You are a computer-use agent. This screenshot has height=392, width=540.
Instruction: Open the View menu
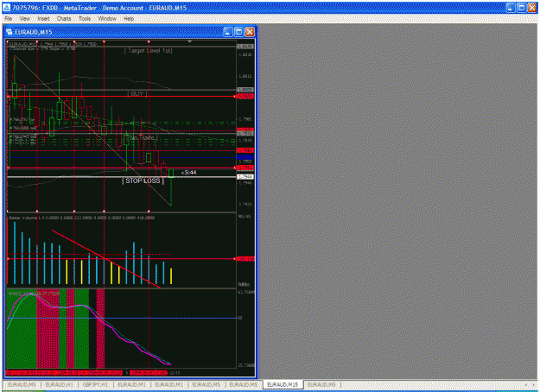click(x=24, y=19)
